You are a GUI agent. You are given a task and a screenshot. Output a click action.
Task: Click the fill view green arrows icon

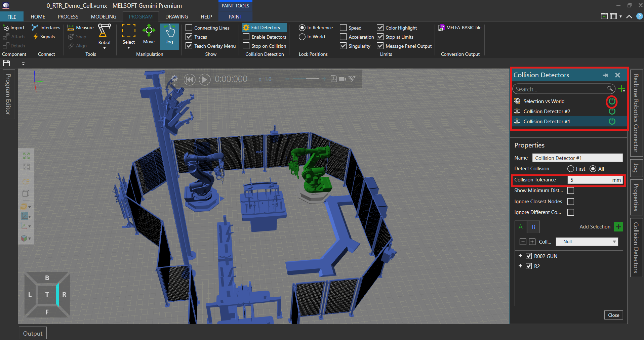click(x=26, y=156)
